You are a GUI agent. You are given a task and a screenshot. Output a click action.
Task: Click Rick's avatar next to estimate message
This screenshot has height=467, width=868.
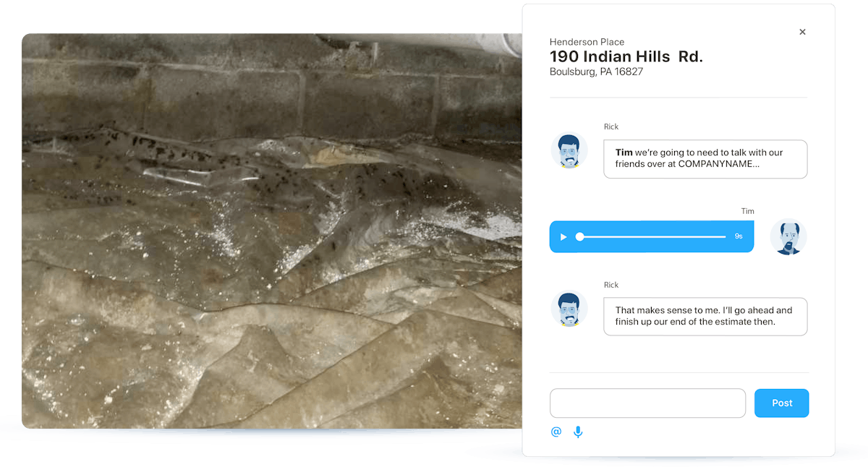(569, 309)
